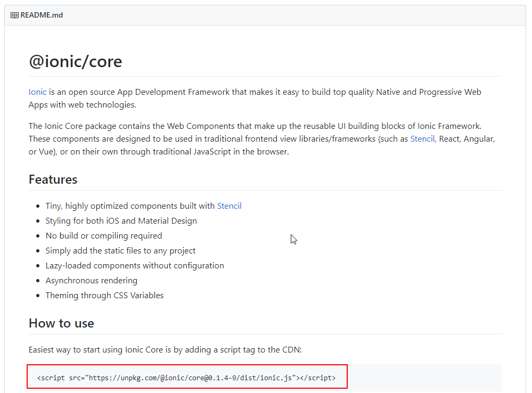Click the bullet about Asynchronous rendering

click(91, 280)
